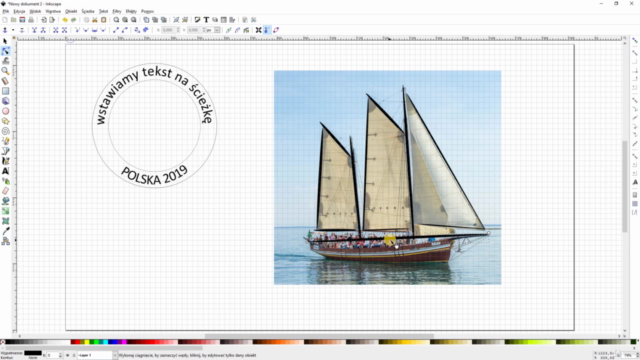Select the Gradient tool
The height and width of the screenshot is (360, 640).
pyautogui.click(x=5, y=211)
